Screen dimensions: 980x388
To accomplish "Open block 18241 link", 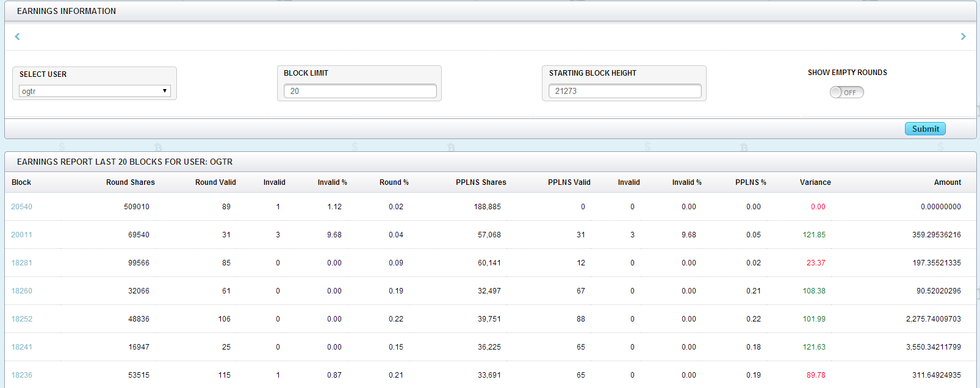I will (21, 347).
